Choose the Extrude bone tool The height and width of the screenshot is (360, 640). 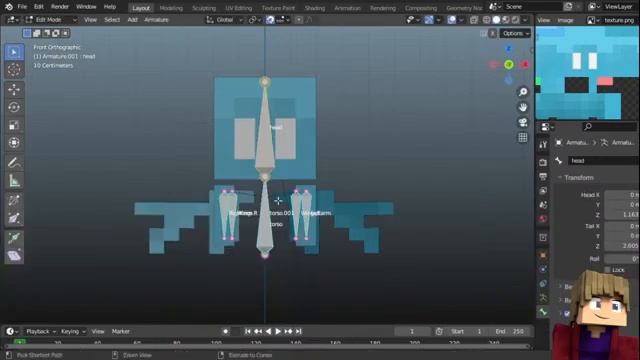(14, 238)
